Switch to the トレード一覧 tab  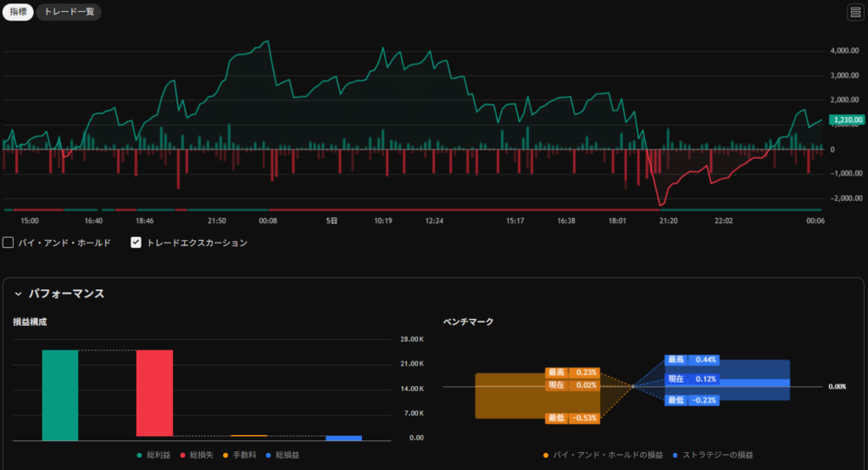click(x=70, y=13)
